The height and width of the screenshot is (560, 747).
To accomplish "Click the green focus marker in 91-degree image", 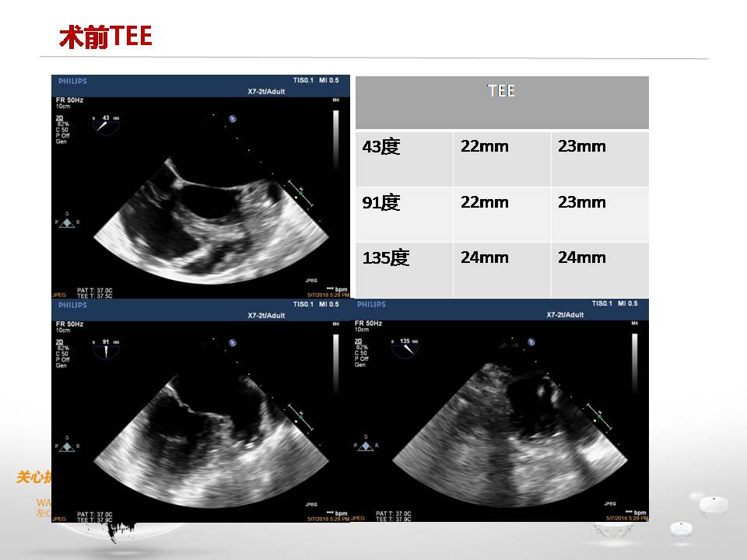I will [300, 415].
